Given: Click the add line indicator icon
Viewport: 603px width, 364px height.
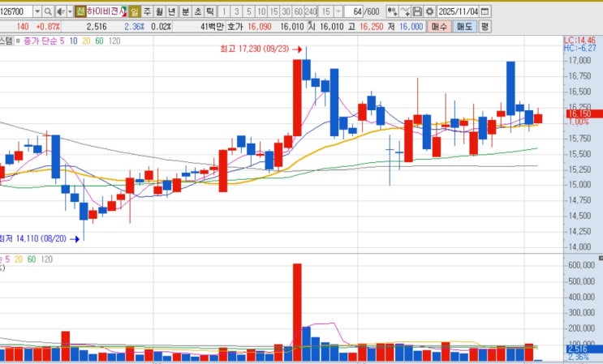Looking at the screenshot, I should point(405,12).
